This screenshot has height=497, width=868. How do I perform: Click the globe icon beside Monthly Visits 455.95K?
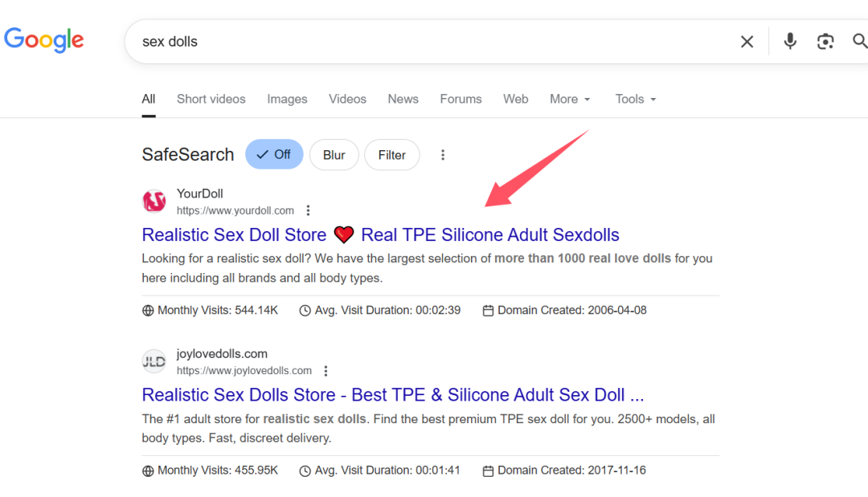click(x=148, y=471)
